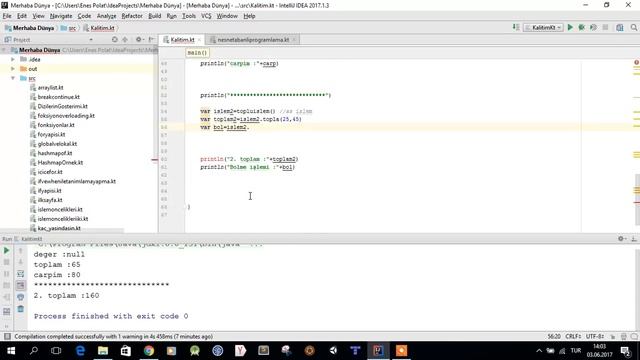This screenshot has height=360, width=640.
Task: Hide the Project tool window
Action: pyautogui.click(x=151, y=40)
